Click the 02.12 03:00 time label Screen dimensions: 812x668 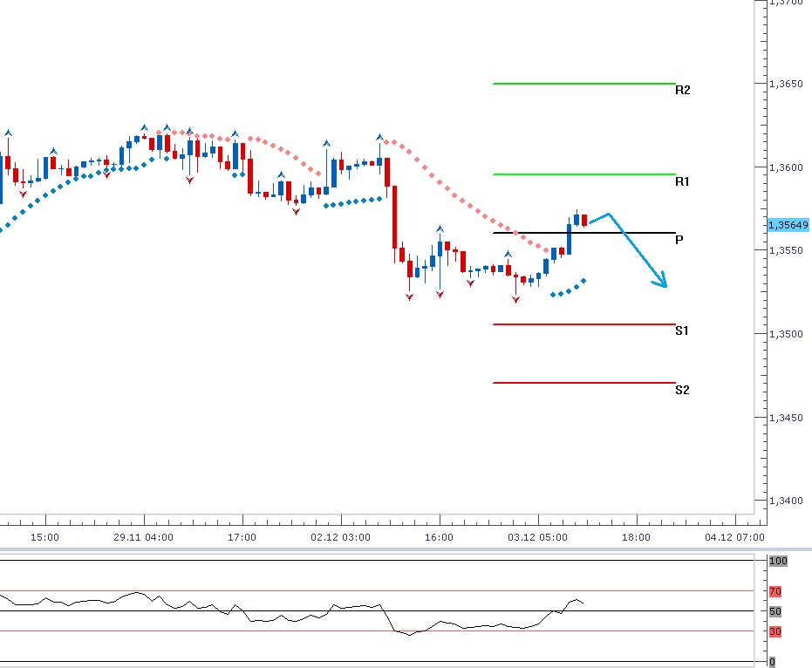click(x=341, y=537)
